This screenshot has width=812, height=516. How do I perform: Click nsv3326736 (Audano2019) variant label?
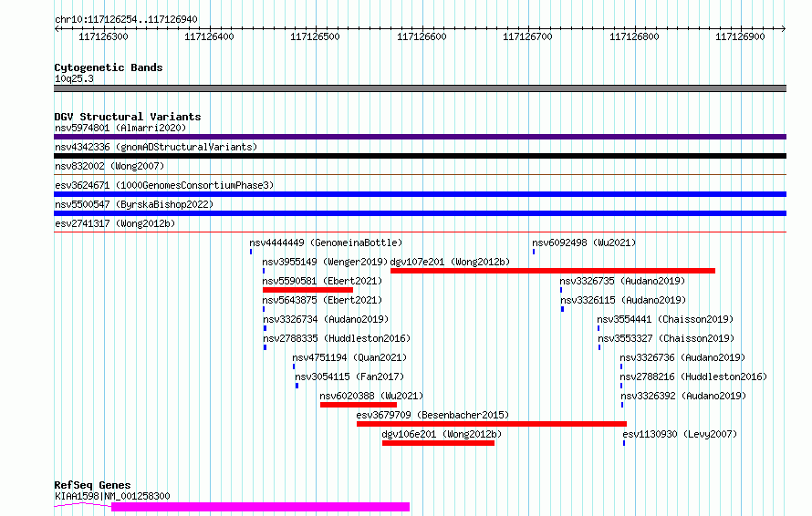pos(682,357)
